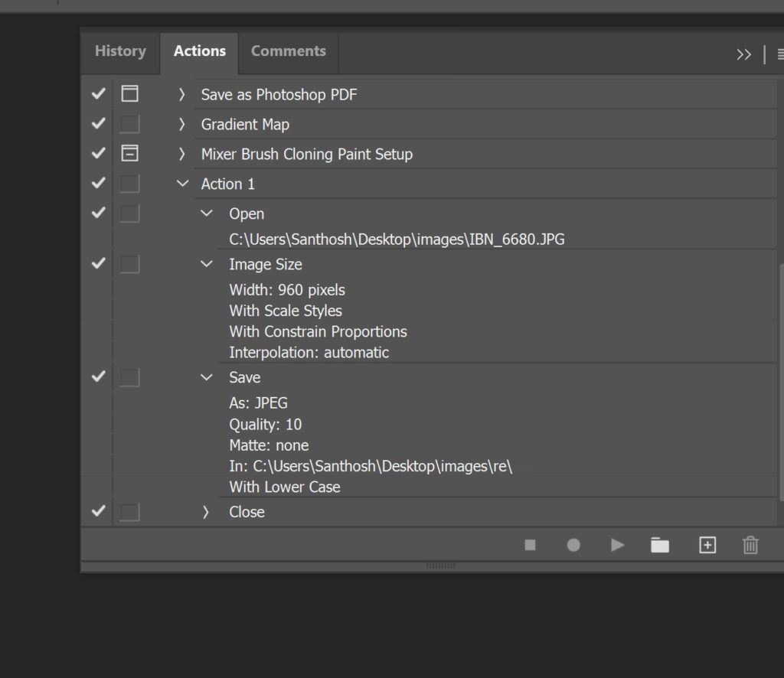
Task: Click the double-arrow collapse panel icon
Action: coord(743,54)
